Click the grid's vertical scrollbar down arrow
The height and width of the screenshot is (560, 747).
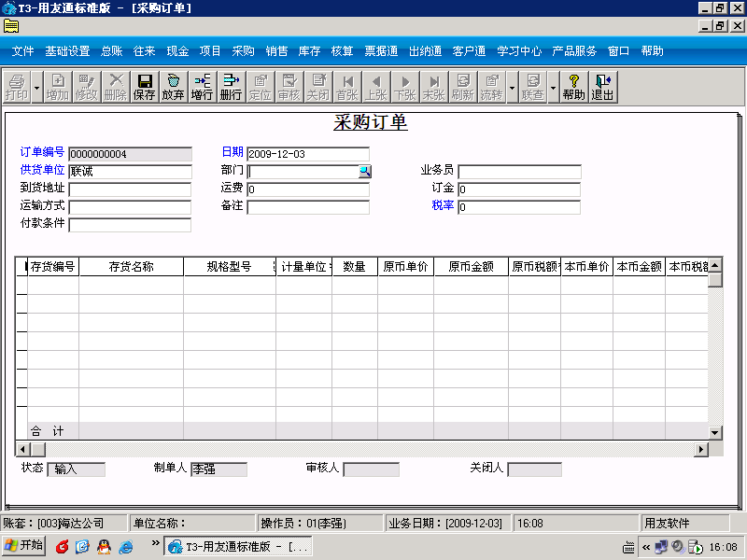pos(714,432)
